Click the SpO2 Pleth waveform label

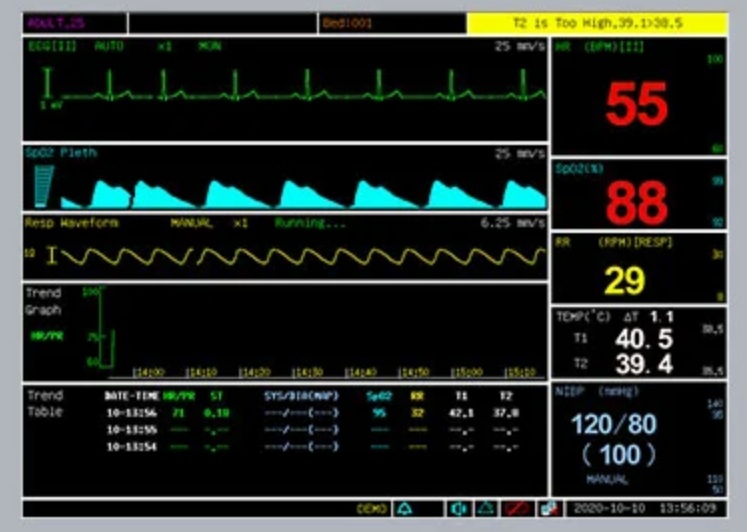point(61,153)
